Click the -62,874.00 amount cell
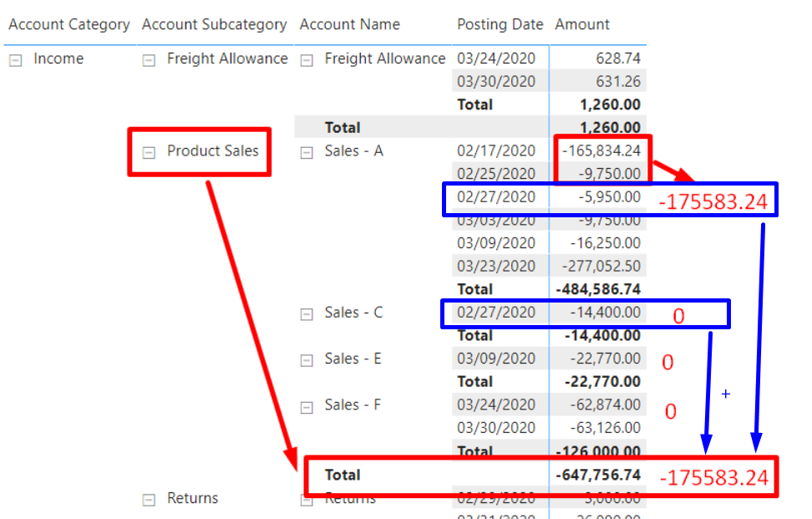Screen dimensions: 812x519 click(x=606, y=405)
